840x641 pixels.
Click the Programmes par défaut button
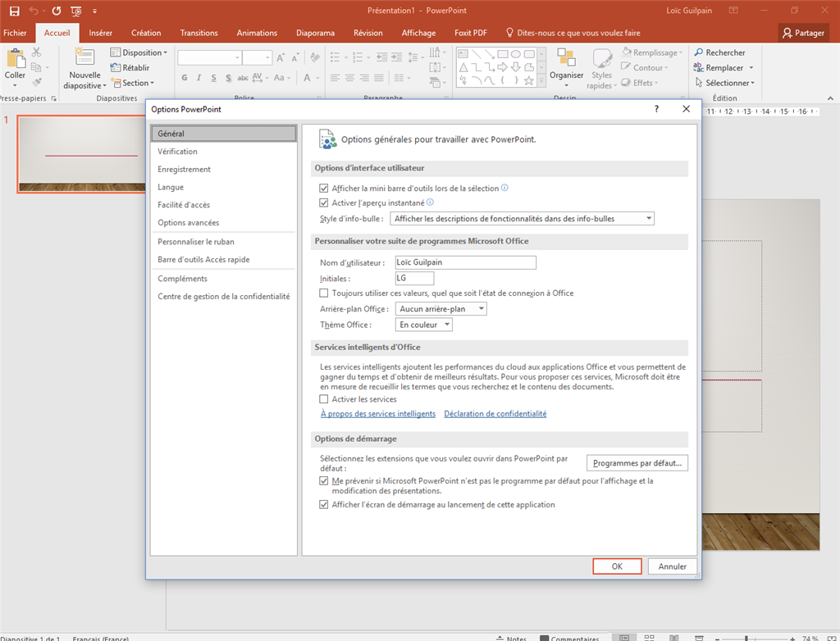click(x=637, y=463)
